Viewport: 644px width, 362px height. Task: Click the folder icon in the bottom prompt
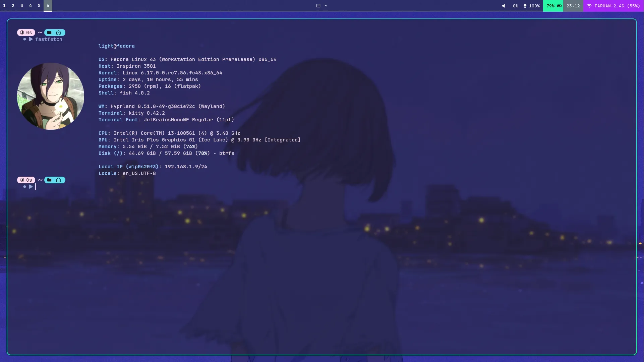pos(49,180)
